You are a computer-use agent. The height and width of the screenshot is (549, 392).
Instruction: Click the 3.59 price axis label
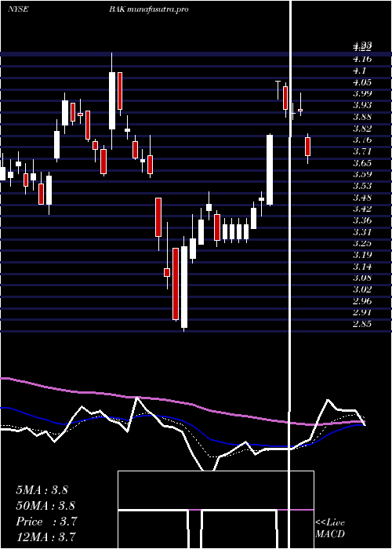362,174
